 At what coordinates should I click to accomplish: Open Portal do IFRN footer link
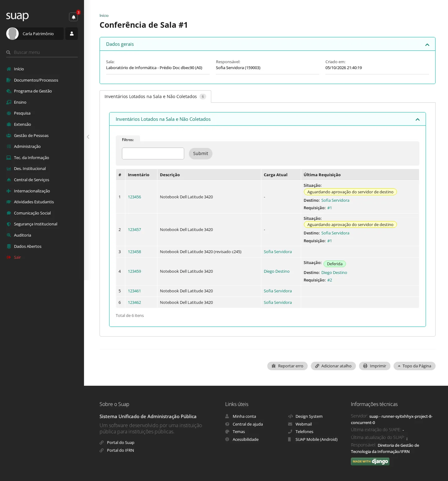120,450
